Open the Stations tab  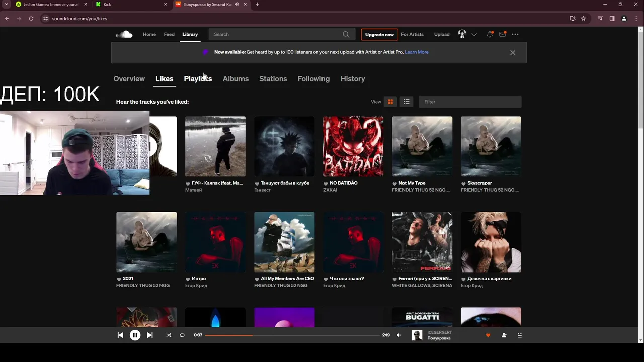click(273, 79)
